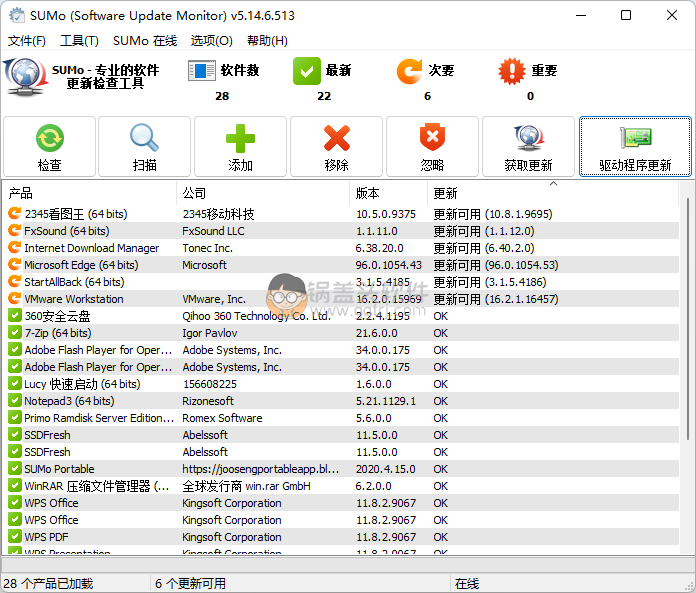Click update icon beside FxSound (64 bits)
Screen dimensions: 696x593
coord(15,230)
